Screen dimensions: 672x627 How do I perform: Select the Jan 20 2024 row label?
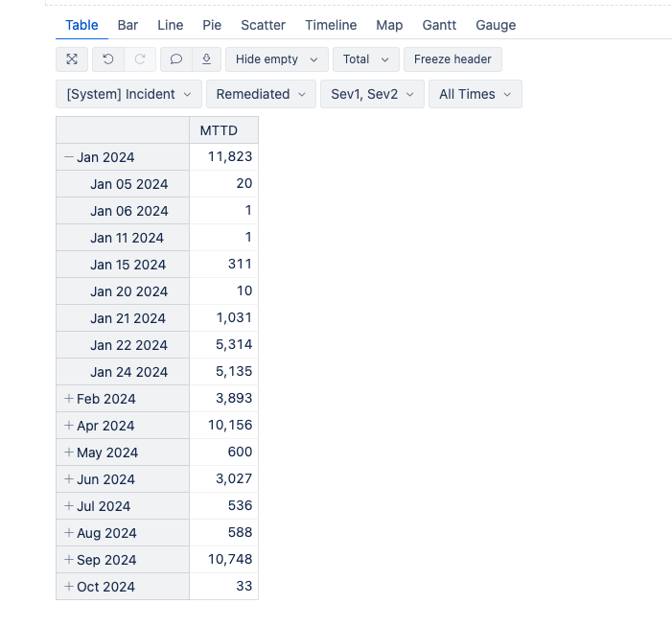click(129, 291)
